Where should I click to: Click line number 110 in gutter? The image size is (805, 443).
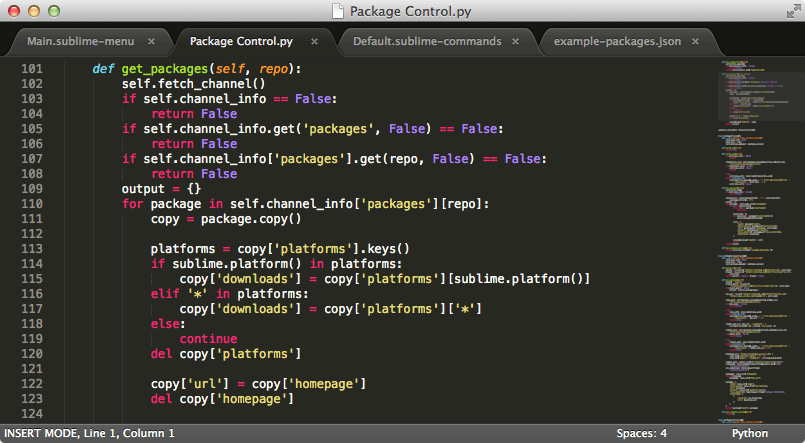(32, 204)
